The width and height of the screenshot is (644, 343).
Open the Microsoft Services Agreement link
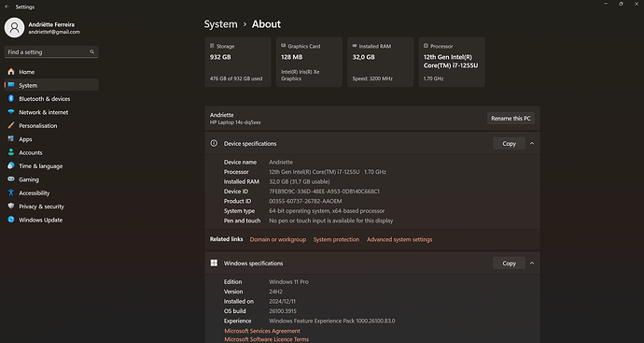click(262, 331)
